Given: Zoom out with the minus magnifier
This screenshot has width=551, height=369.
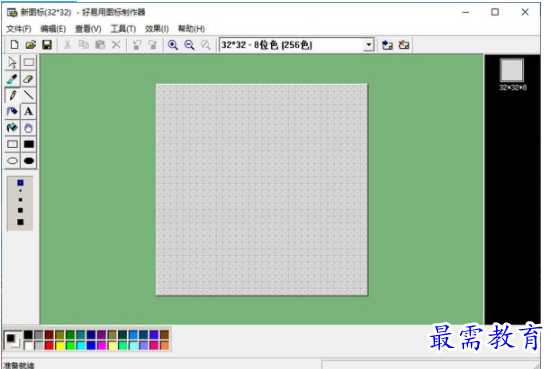Looking at the screenshot, I should (189, 45).
